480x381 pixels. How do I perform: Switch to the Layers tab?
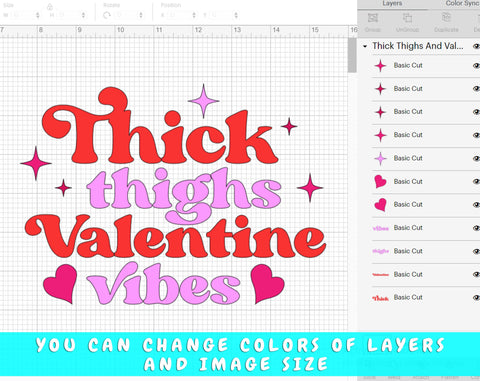pos(392,3)
